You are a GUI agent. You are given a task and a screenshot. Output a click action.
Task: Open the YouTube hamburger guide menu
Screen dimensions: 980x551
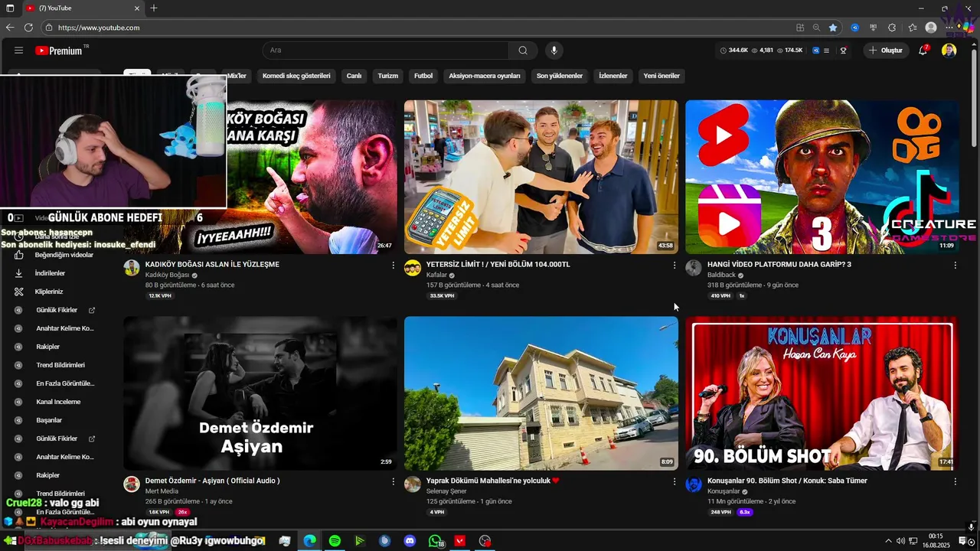pyautogui.click(x=18, y=51)
